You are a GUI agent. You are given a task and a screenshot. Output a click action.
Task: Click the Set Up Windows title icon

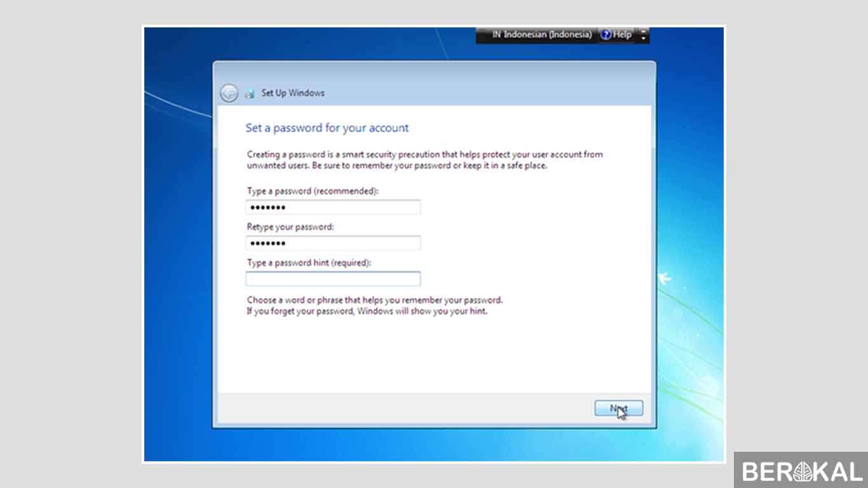[x=250, y=93]
